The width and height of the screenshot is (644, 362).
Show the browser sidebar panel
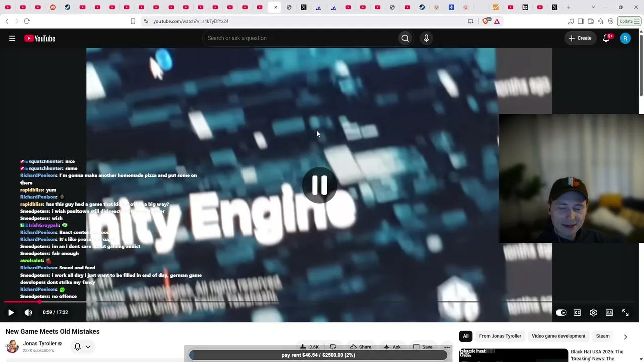(581, 21)
